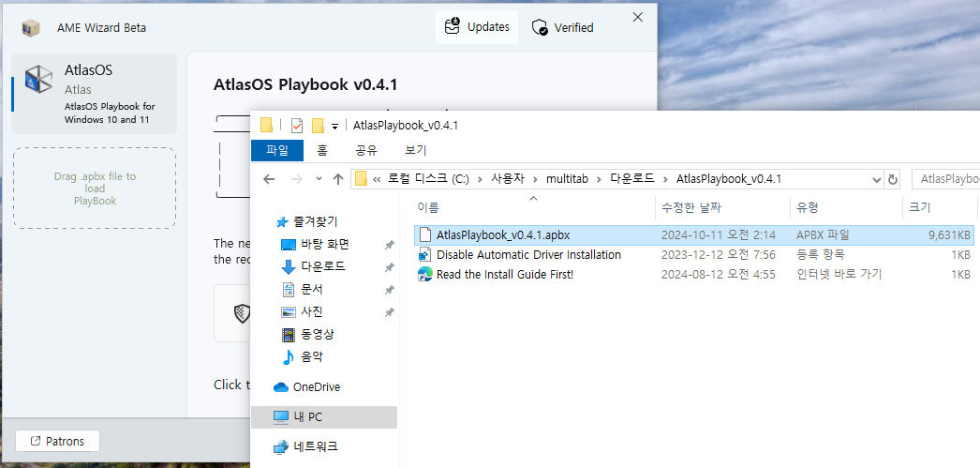Viewport: 980px width, 468px height.
Task: Click the AtlasPlaybook search field
Action: click(x=946, y=179)
